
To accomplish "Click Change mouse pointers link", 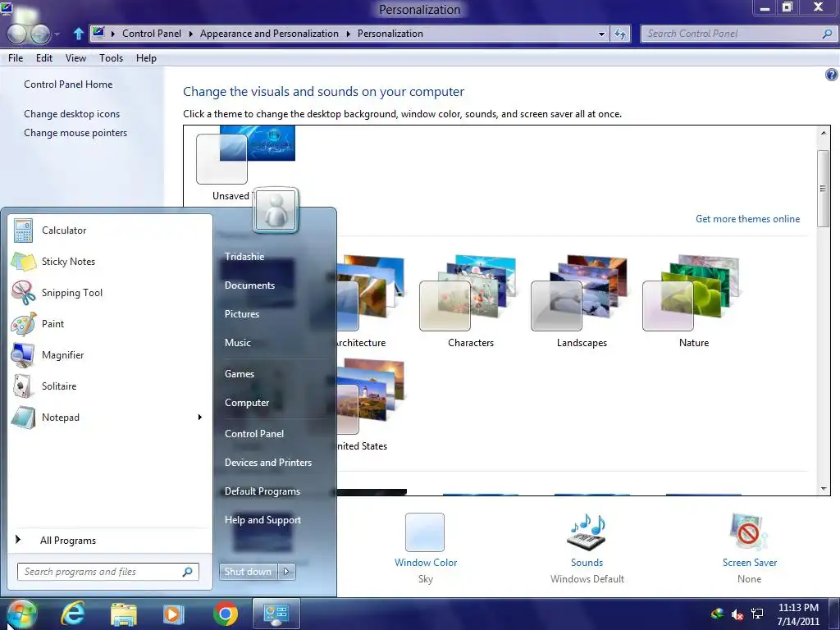I will click(x=75, y=133).
